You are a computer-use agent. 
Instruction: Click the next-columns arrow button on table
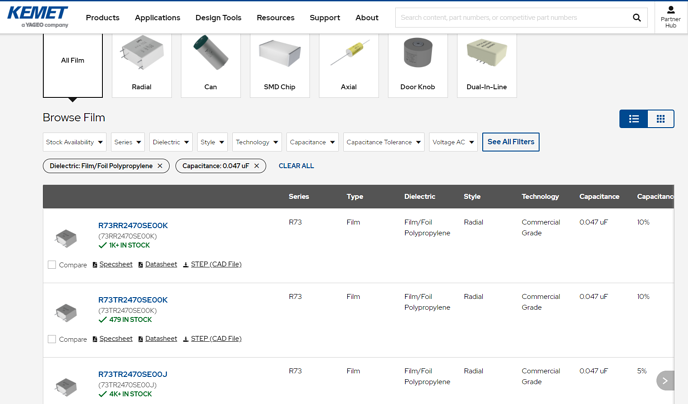click(x=665, y=380)
